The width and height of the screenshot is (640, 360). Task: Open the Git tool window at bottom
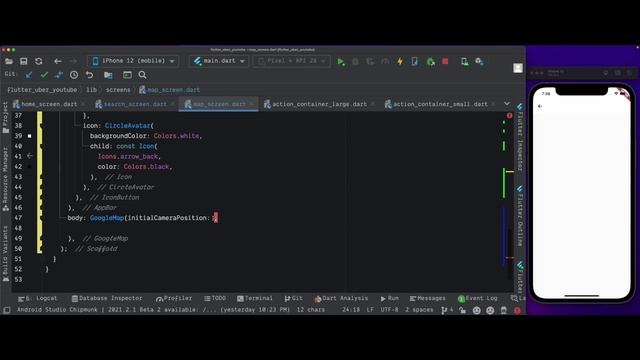coord(294,298)
